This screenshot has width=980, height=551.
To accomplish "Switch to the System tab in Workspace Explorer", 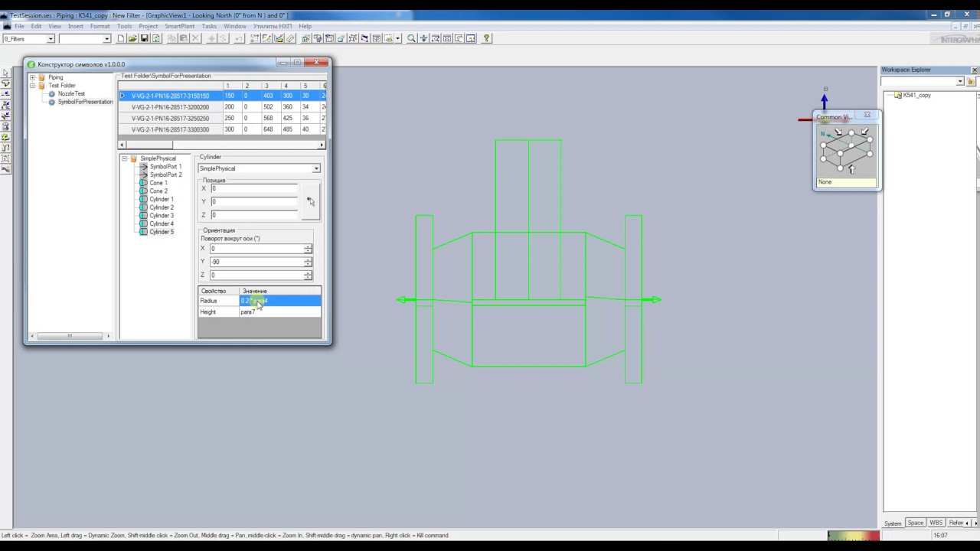I will click(x=893, y=523).
